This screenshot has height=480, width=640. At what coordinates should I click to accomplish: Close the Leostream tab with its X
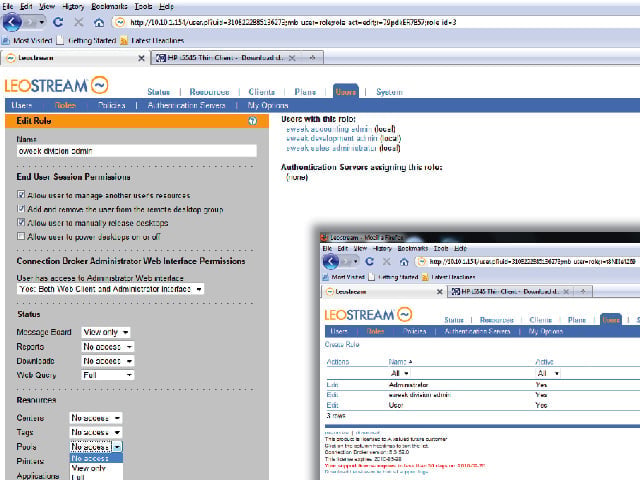[x=141, y=58]
